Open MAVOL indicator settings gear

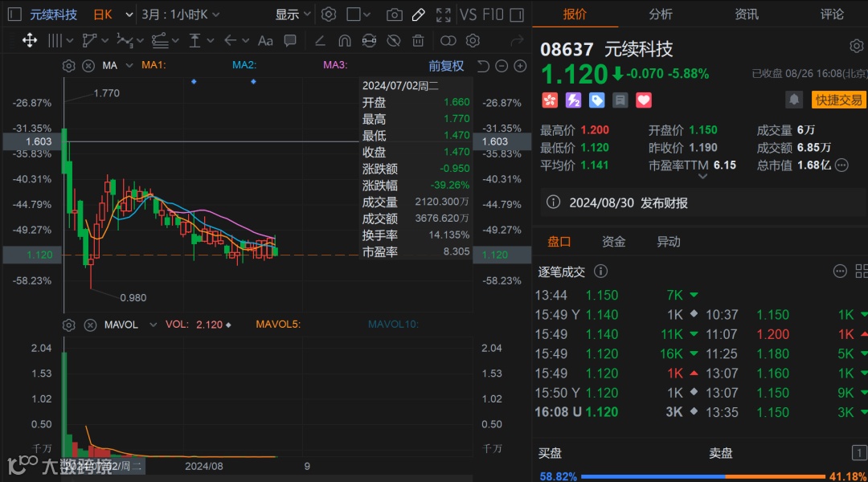[68, 325]
